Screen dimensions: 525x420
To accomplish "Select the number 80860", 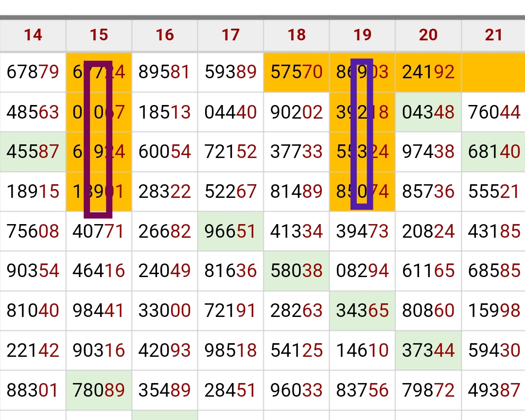I will pyautogui.click(x=428, y=311).
